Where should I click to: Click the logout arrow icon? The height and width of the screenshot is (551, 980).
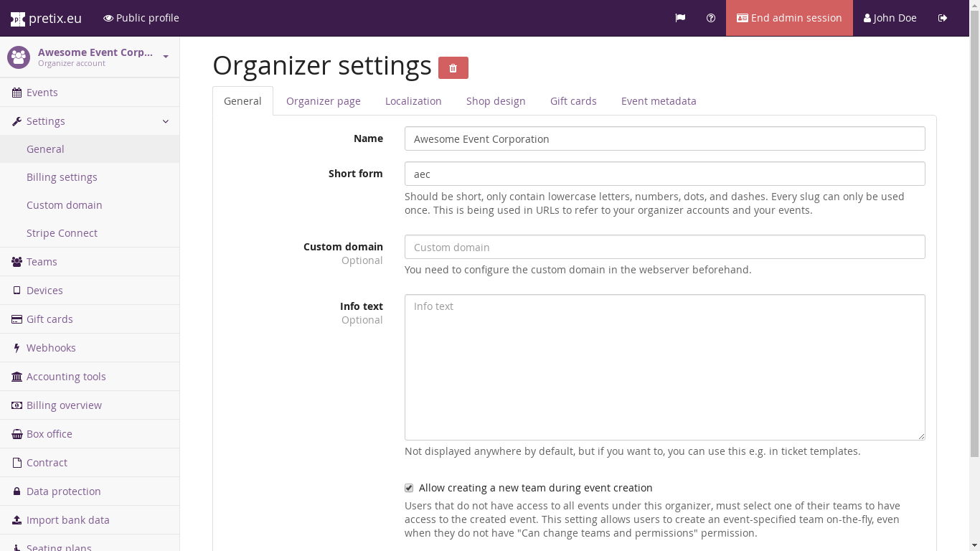click(x=943, y=18)
